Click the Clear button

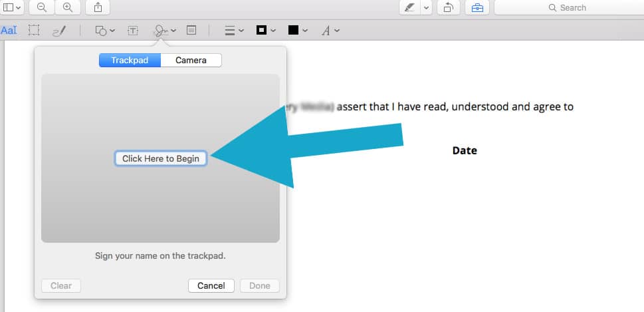coord(61,285)
